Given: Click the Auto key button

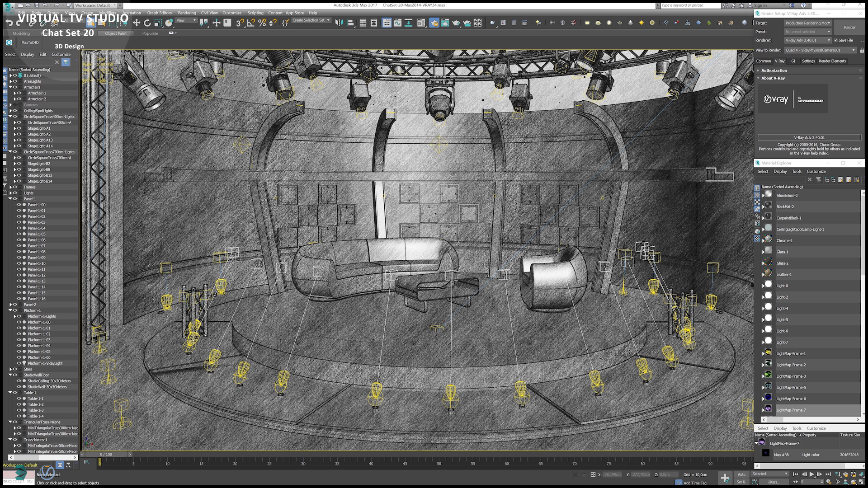Looking at the screenshot, I should coord(741,474).
